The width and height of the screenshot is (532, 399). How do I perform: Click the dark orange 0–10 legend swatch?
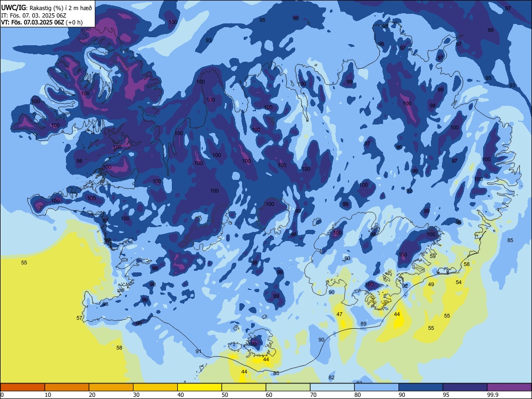click(x=22, y=387)
